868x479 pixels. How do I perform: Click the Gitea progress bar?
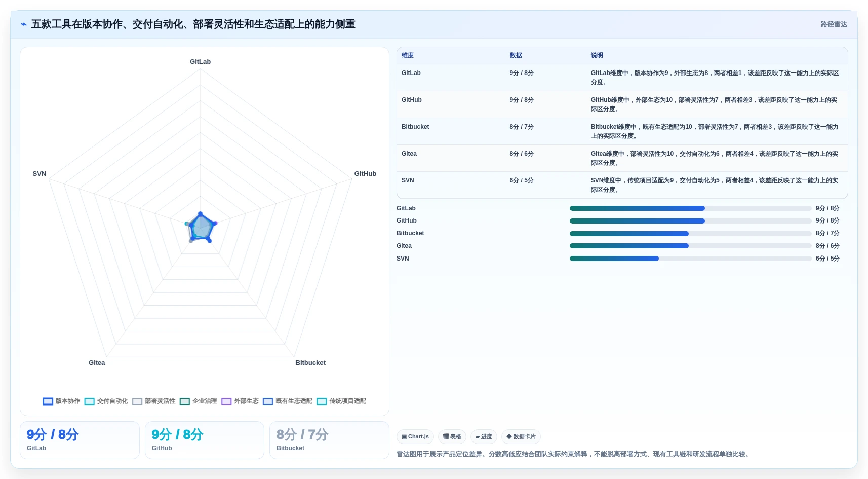(690, 246)
